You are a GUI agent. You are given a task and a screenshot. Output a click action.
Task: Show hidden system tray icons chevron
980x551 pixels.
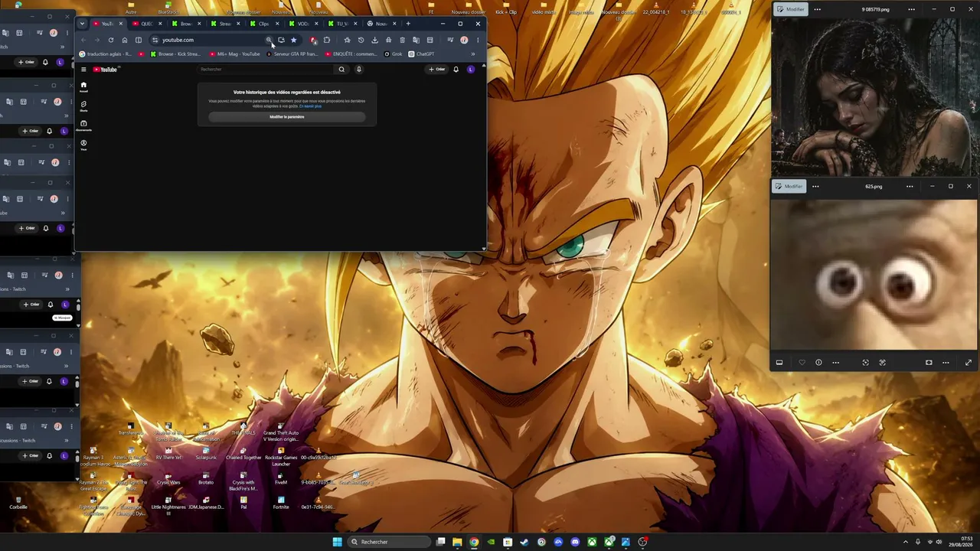click(905, 542)
